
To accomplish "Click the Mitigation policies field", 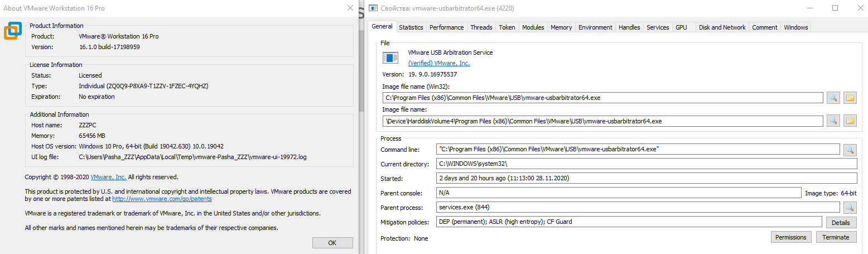I will tap(629, 222).
